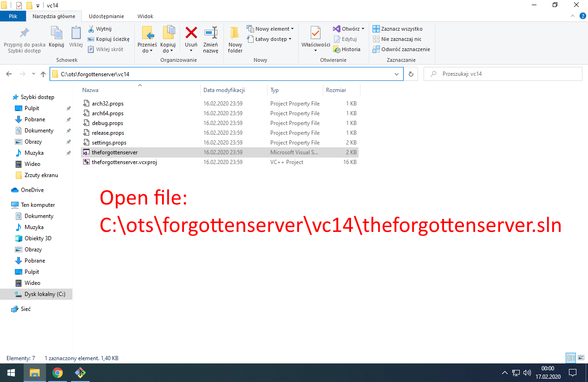
Task: Open the Nowy element dropdown
Action: click(x=270, y=28)
